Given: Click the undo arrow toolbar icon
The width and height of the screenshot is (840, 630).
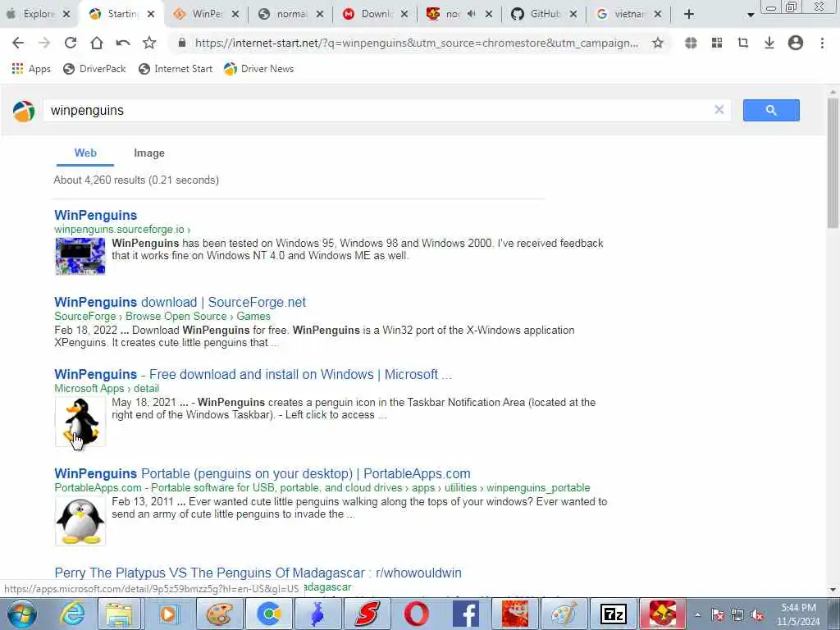Looking at the screenshot, I should [x=123, y=43].
